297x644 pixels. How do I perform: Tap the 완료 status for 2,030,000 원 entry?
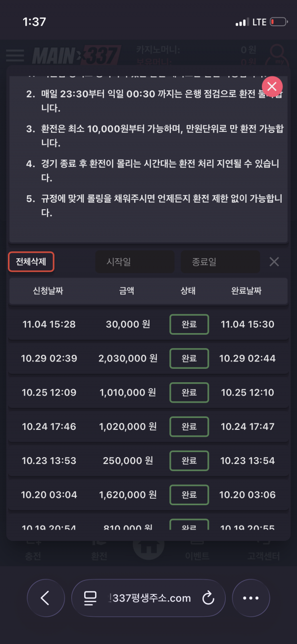[x=189, y=358]
